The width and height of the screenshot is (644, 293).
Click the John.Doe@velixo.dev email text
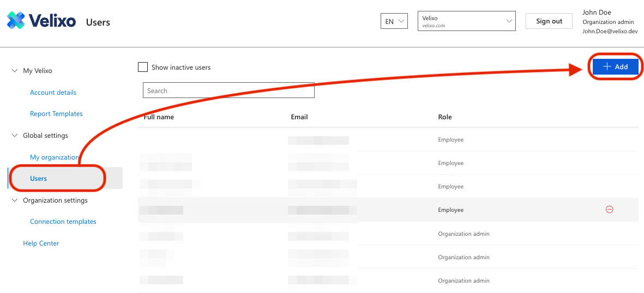pos(610,32)
